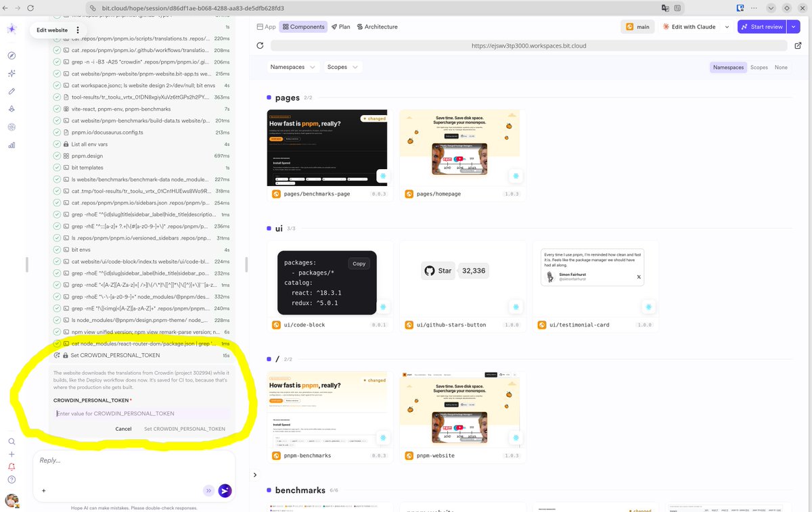
Task: Click Edit with Claude button
Action: [689, 27]
